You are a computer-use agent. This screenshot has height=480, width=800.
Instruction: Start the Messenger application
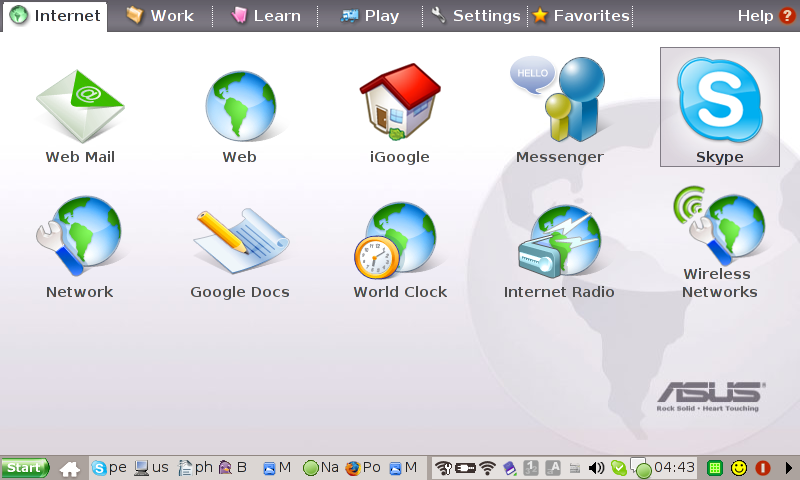point(559,110)
